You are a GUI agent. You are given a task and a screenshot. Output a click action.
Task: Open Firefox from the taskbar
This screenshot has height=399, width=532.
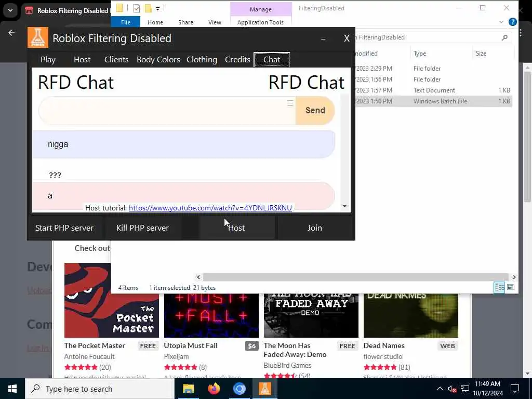[x=214, y=389]
